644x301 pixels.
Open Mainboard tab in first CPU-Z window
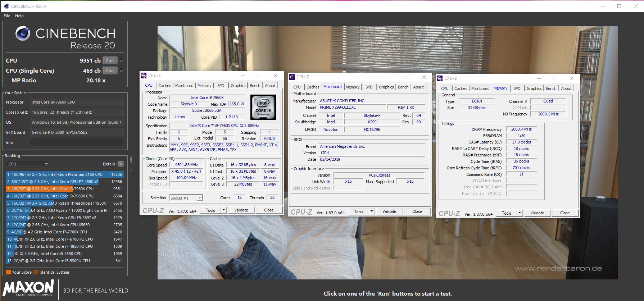pos(184,86)
